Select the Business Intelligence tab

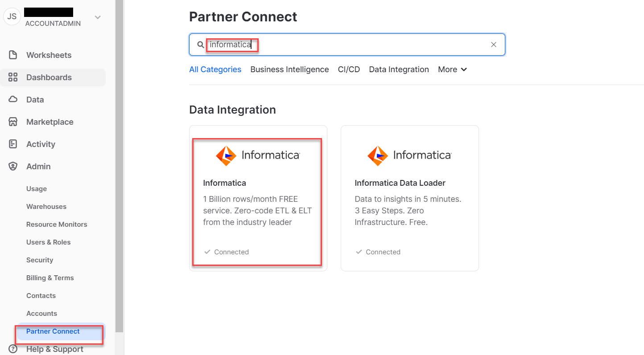click(x=289, y=69)
